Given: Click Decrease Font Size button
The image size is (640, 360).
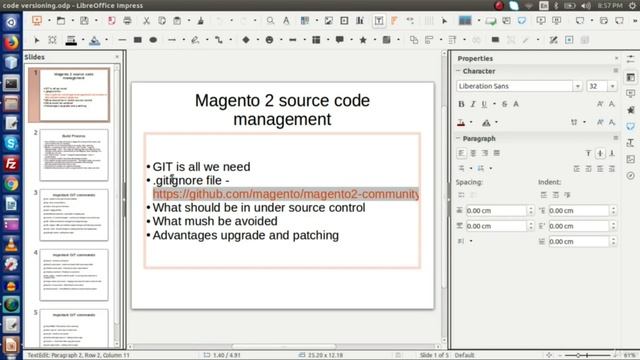Looking at the screenshot, I should point(611,104).
